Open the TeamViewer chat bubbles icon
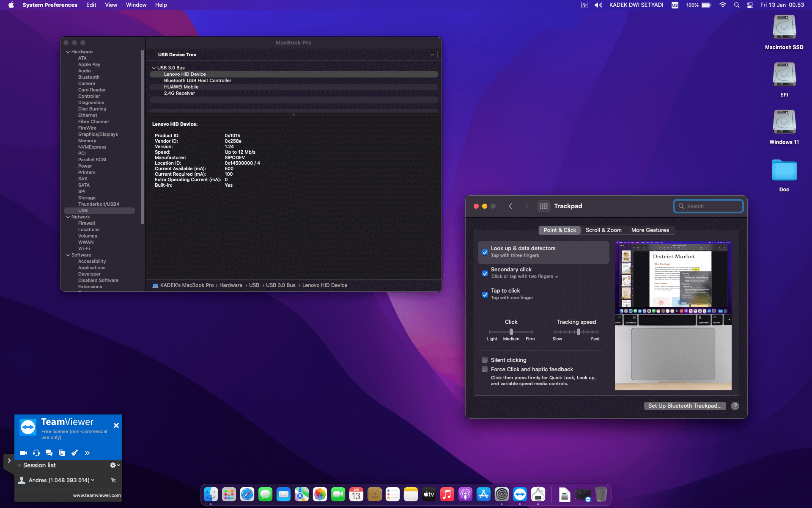Image resolution: width=812 pixels, height=508 pixels. [49, 453]
